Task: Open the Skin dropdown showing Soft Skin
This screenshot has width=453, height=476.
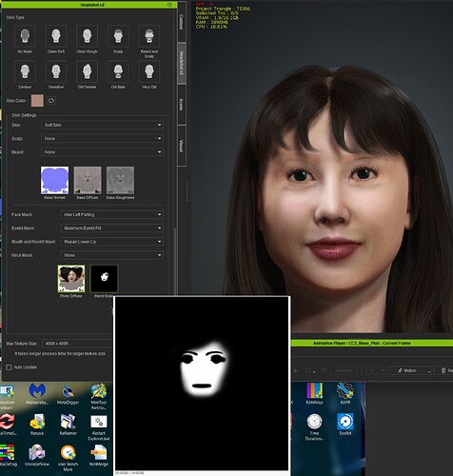Action: pos(102,125)
